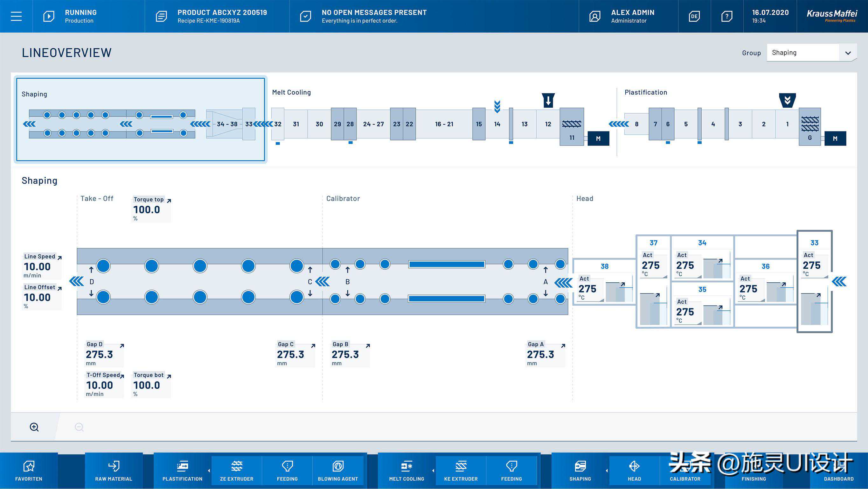Select the Shaping section thumbnail
The image size is (868, 489).
coord(140,120)
